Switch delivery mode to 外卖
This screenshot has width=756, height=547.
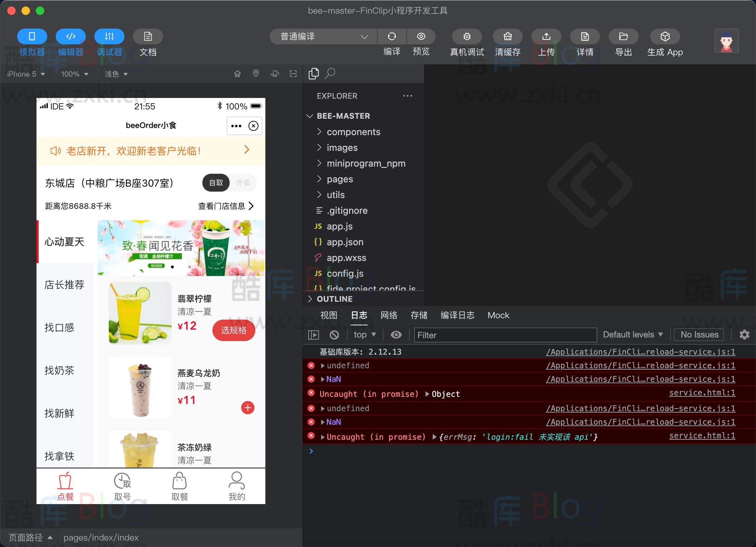[243, 183]
